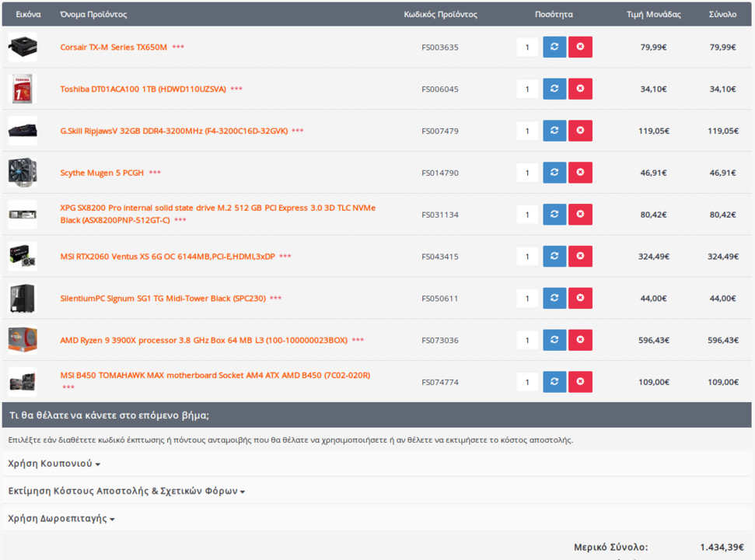The image size is (755, 560).
Task: Open Toshiba DT01ACA100 1TB product page
Action: click(x=143, y=89)
